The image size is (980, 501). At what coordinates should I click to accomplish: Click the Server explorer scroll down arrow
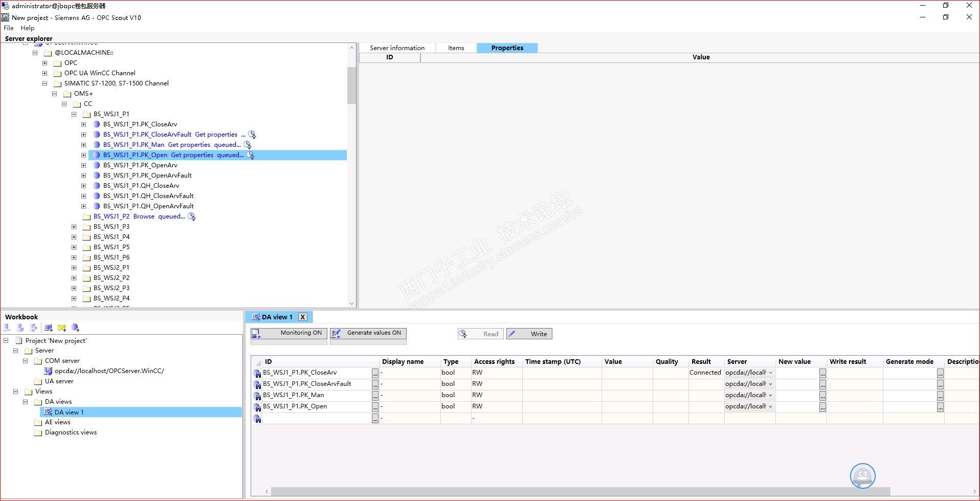[351, 303]
